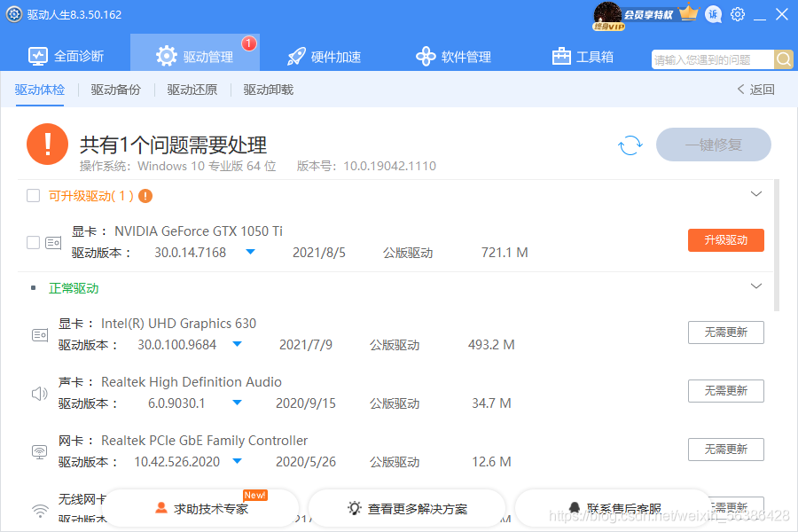
Task: Click the refresh scan icon
Action: tap(630, 145)
